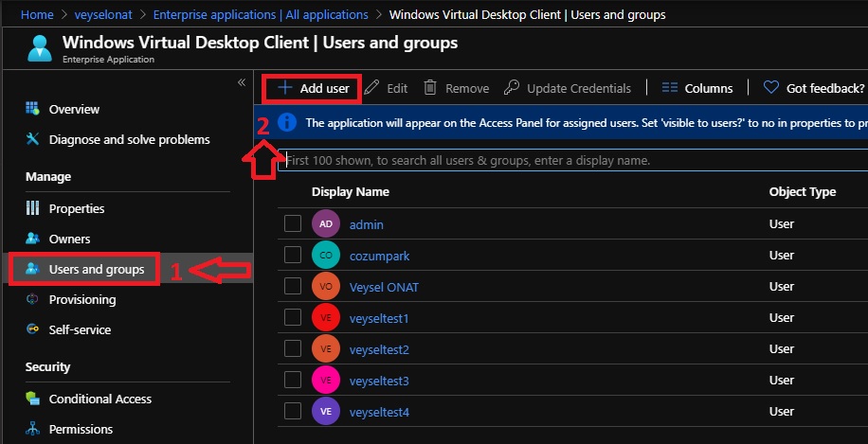The height and width of the screenshot is (444, 868).
Task: Click the Overview grid icon
Action: [x=32, y=108]
